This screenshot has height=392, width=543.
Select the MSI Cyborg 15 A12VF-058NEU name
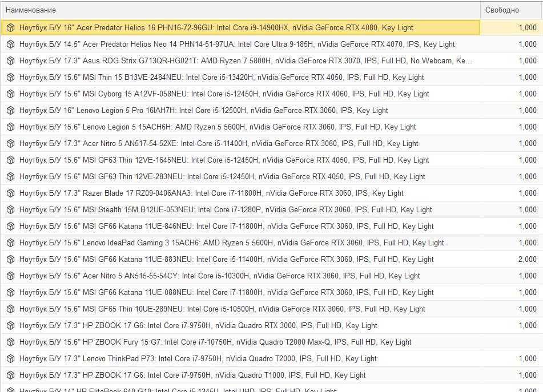click(224, 94)
